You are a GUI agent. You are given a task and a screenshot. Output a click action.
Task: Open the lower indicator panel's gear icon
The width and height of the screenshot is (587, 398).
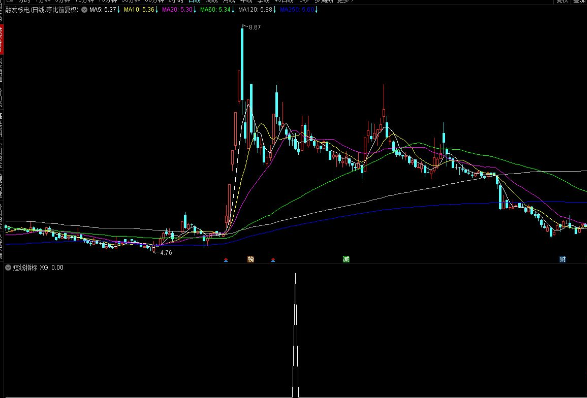point(8,268)
